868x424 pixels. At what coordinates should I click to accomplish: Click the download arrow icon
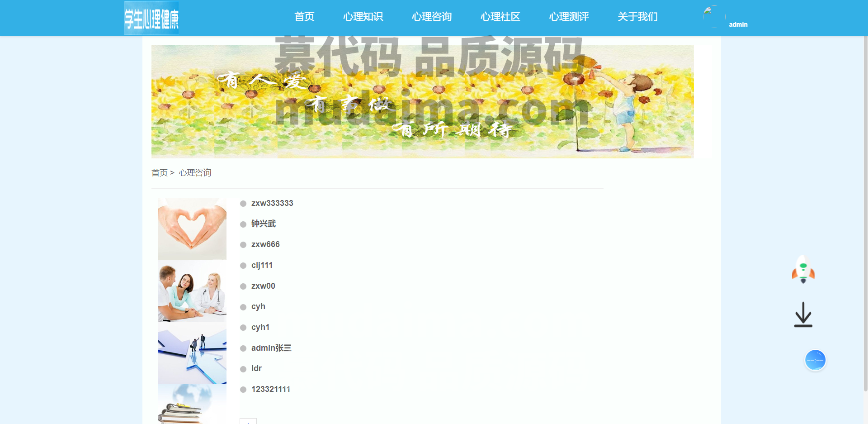point(803,314)
